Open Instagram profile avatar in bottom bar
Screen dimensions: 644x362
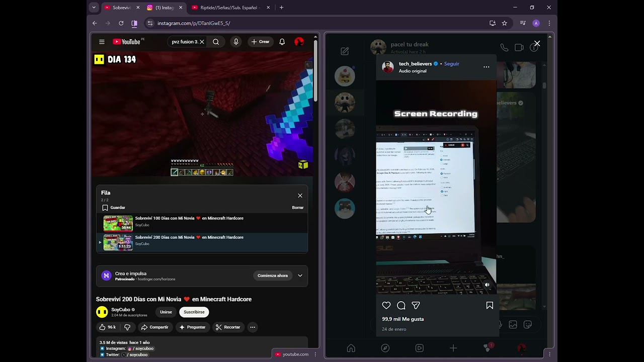pos(522,348)
